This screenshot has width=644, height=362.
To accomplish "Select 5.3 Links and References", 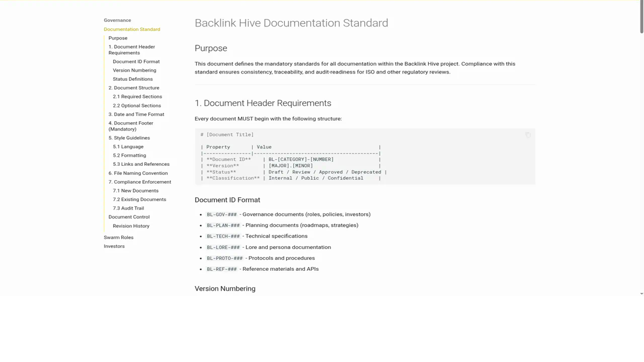I will tap(141, 164).
